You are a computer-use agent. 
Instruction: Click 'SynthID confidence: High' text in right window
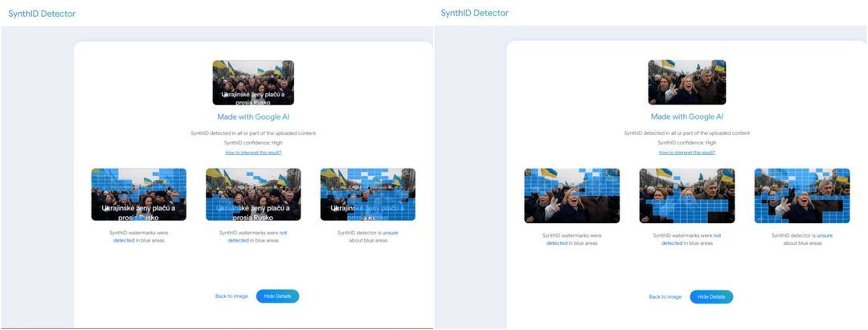(x=687, y=143)
